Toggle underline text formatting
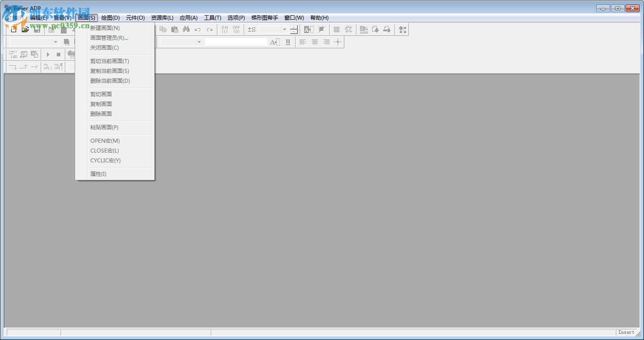Image resolution: width=644 pixels, height=340 pixels. [288, 42]
